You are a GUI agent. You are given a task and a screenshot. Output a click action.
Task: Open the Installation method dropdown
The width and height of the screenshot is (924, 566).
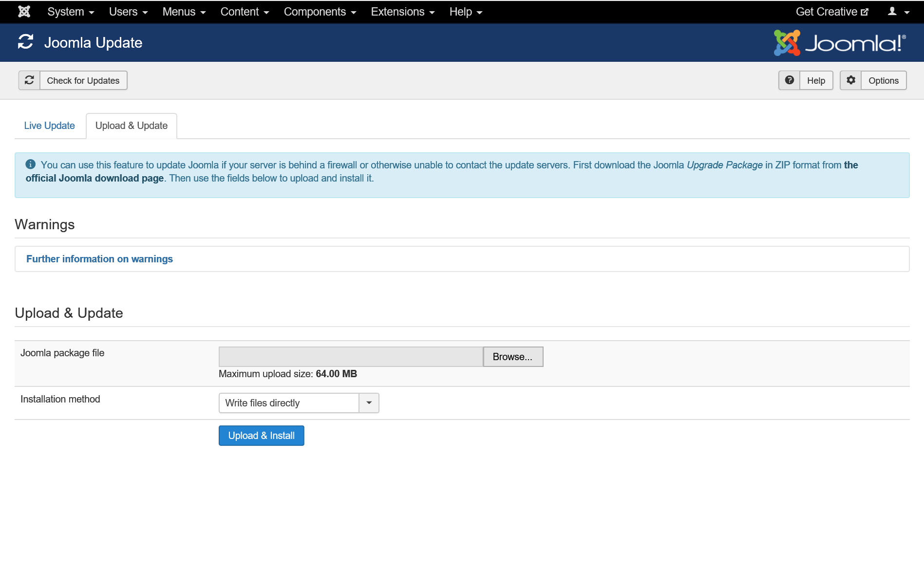click(299, 403)
